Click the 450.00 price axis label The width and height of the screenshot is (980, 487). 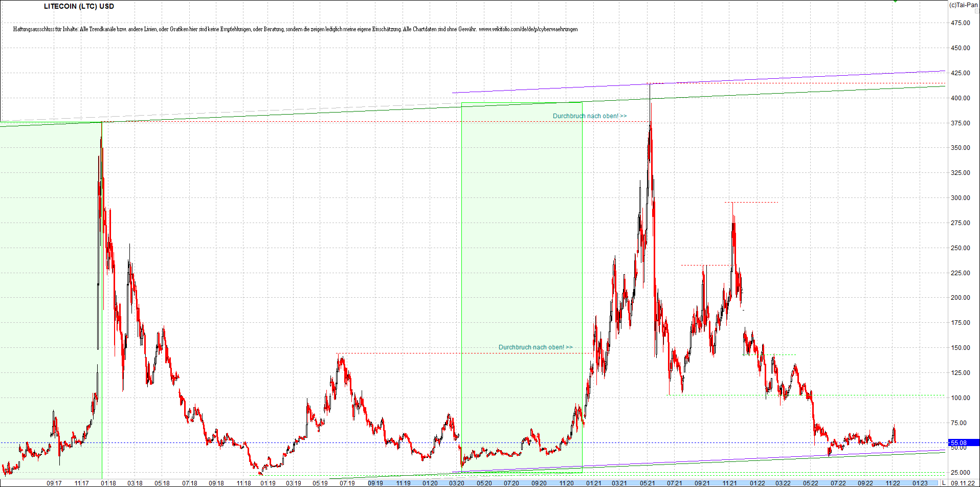tap(961, 48)
